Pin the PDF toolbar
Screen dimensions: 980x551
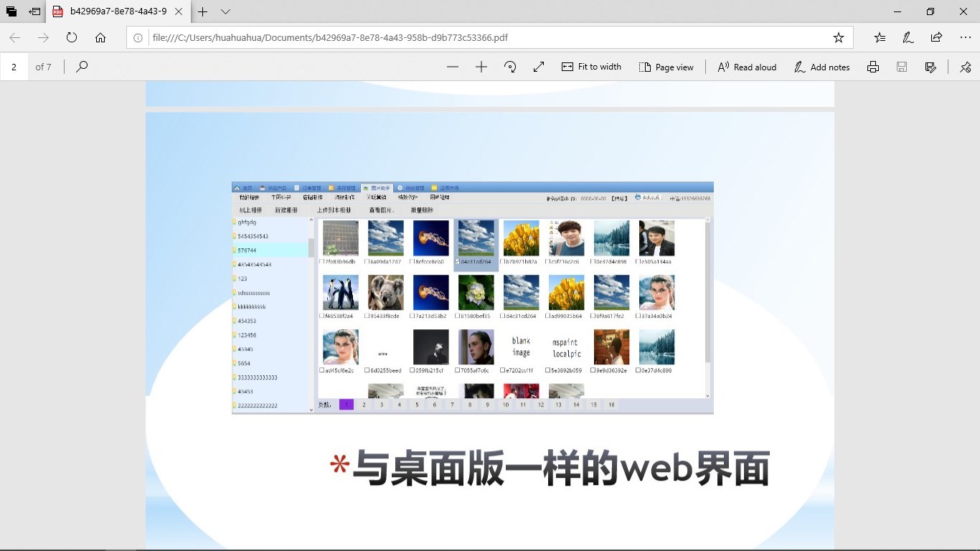966,67
